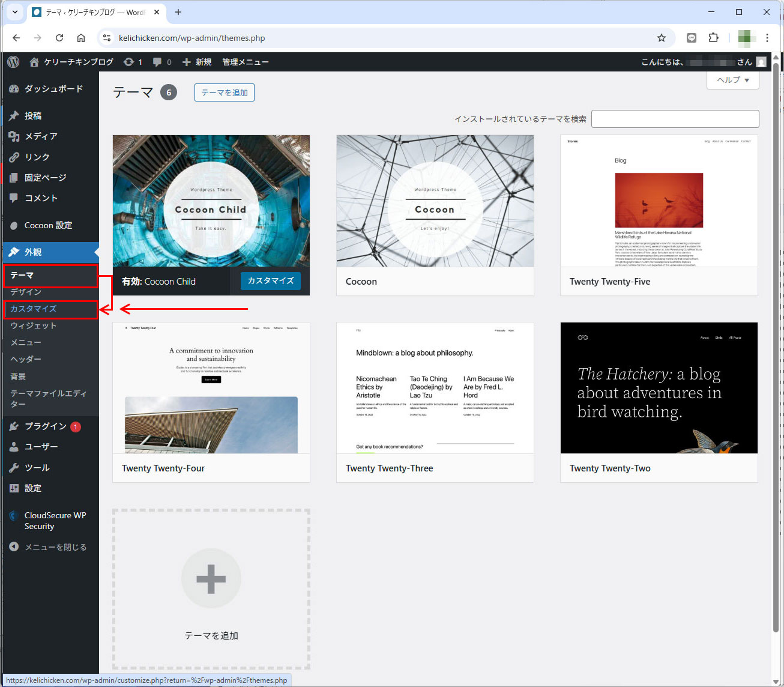
Task: View site information icon in address bar
Action: point(106,38)
